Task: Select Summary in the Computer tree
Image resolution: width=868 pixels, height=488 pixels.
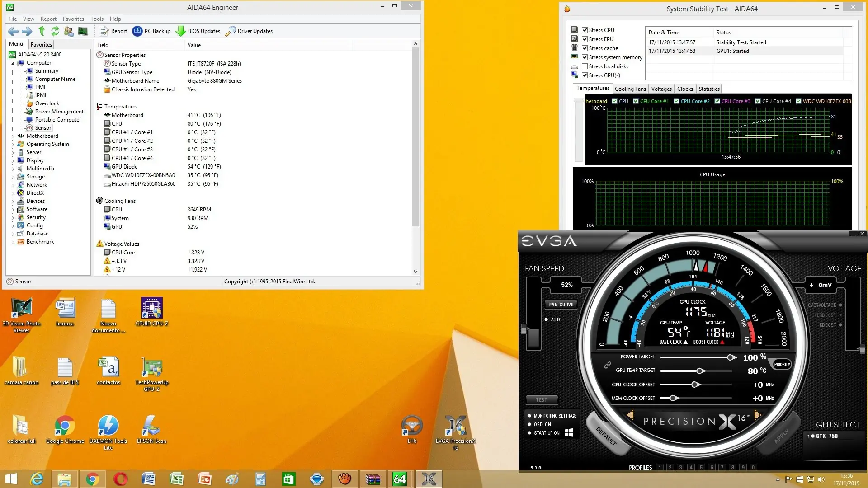Action: point(47,71)
